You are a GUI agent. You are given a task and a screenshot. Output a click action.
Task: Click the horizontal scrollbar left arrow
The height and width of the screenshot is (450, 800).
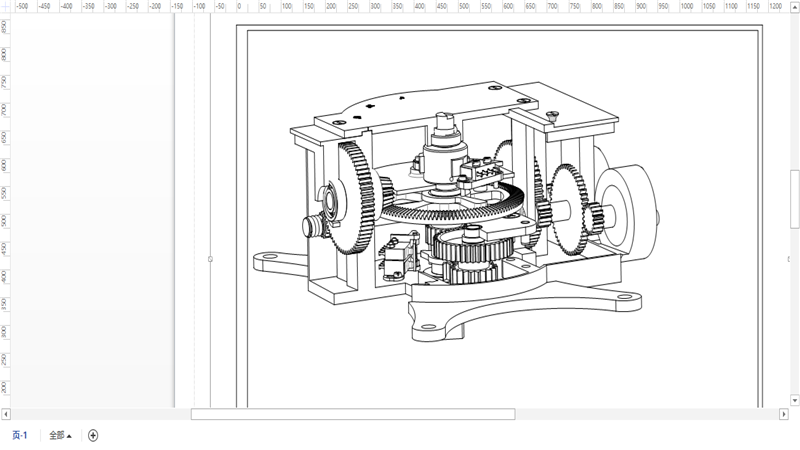[x=6, y=414]
